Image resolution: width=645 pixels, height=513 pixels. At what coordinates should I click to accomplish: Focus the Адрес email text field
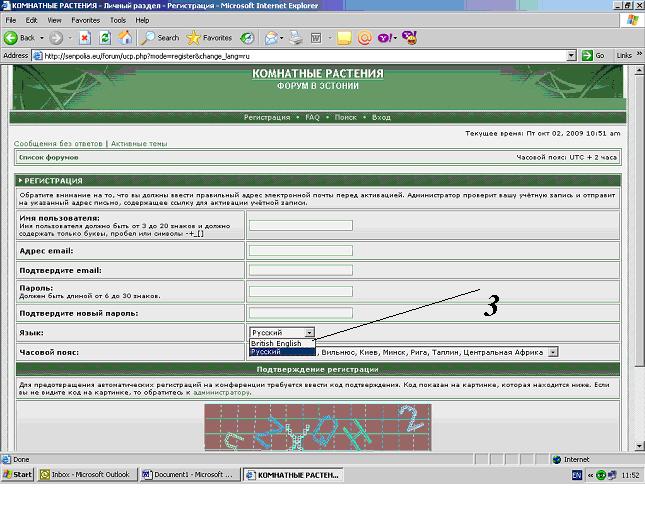(300, 250)
